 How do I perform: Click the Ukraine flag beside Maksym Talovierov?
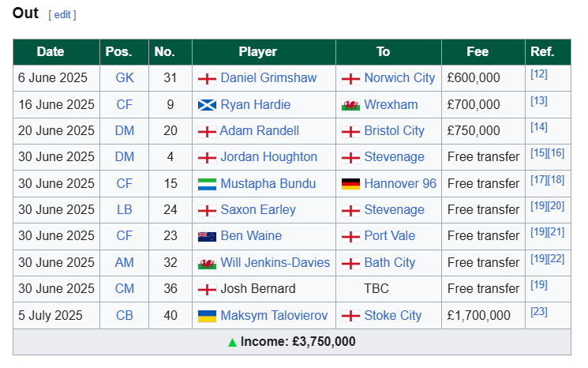tap(207, 316)
